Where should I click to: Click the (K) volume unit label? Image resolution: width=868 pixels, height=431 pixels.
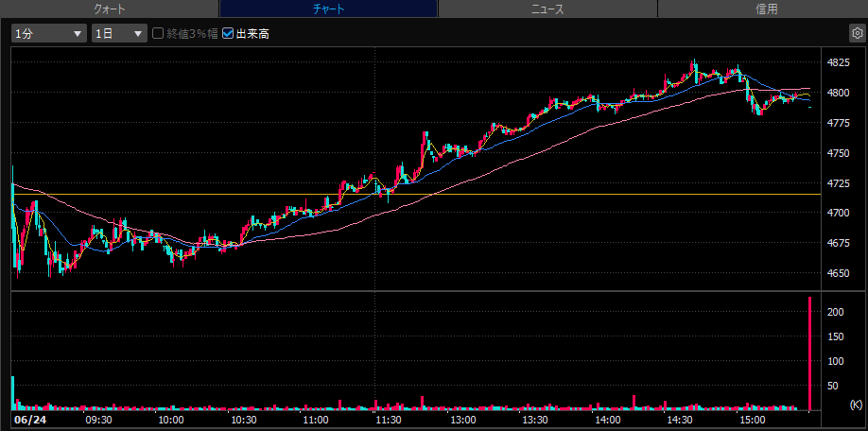(856, 405)
